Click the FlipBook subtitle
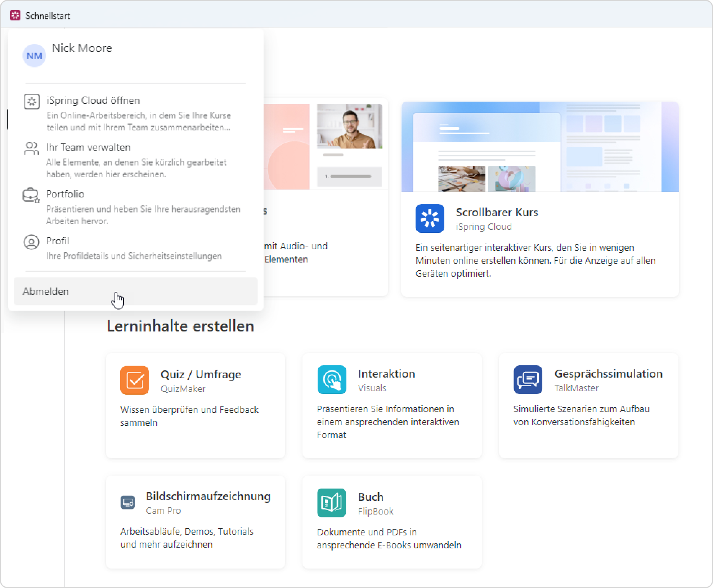 tap(376, 511)
